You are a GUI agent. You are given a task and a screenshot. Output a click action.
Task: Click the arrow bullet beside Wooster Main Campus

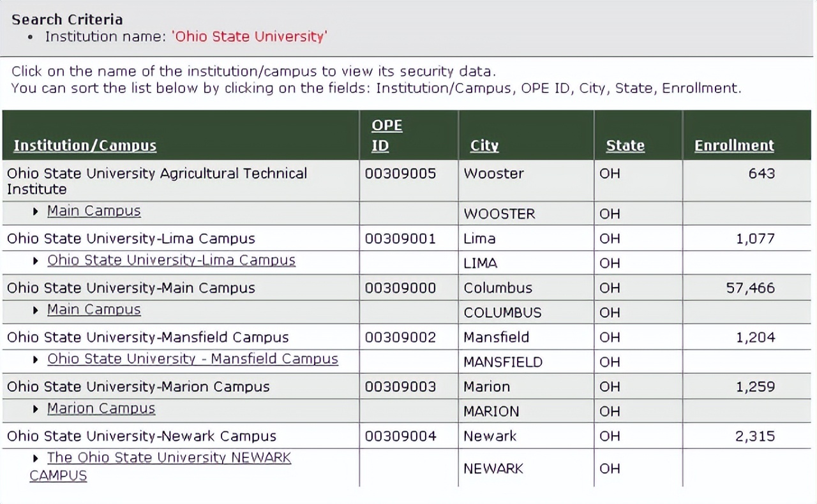point(36,211)
